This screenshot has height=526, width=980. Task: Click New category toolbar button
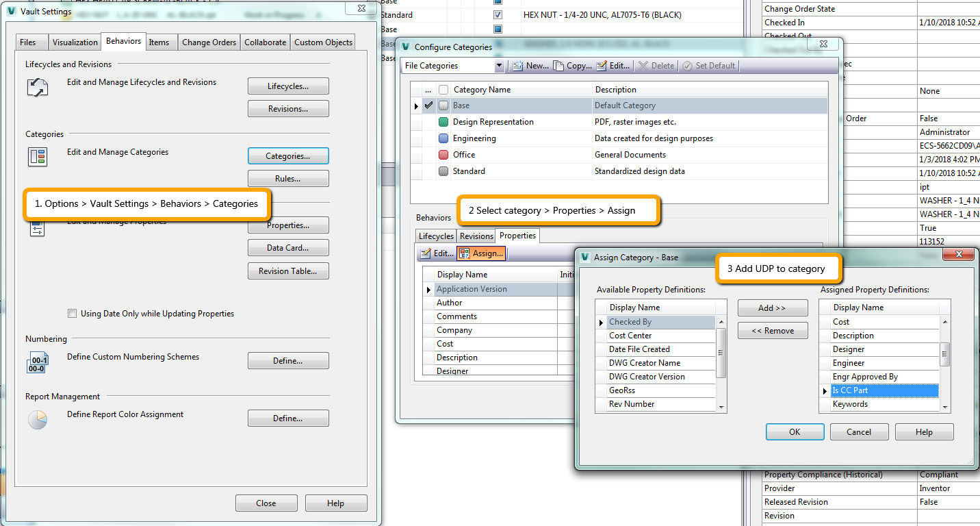(x=530, y=66)
